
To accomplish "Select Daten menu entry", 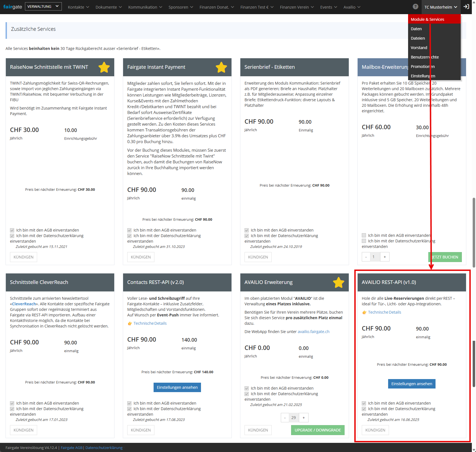I will pyautogui.click(x=434, y=29).
